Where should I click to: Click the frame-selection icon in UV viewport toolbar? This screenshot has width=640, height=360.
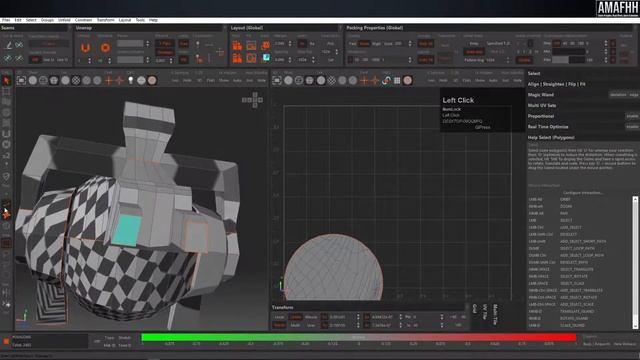[x=277, y=81]
